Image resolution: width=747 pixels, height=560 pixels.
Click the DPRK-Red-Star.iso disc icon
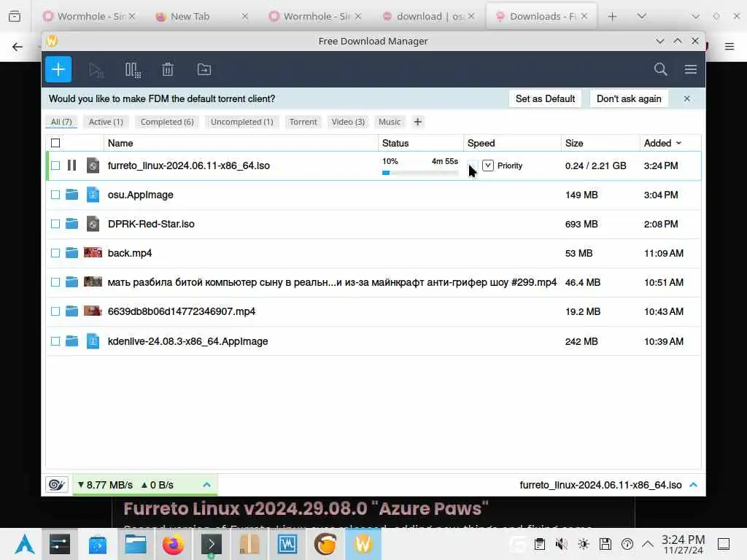coord(93,223)
